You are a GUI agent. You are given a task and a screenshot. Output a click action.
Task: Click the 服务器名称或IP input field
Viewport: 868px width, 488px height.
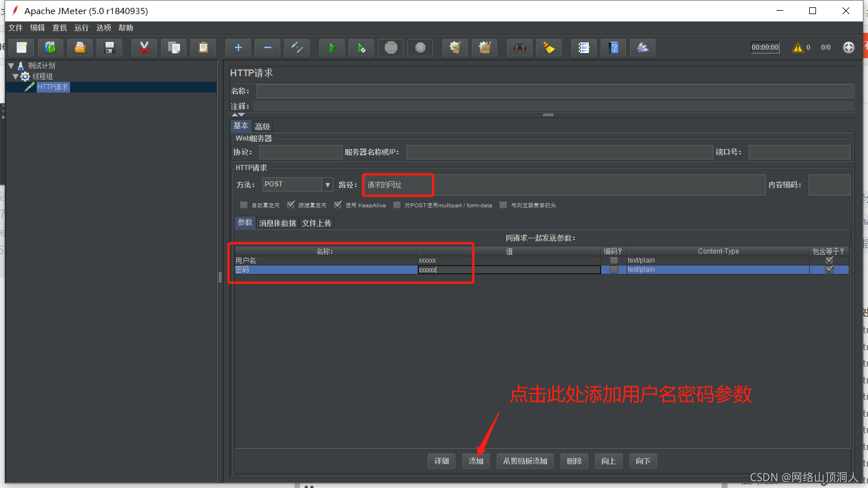pyautogui.click(x=559, y=152)
